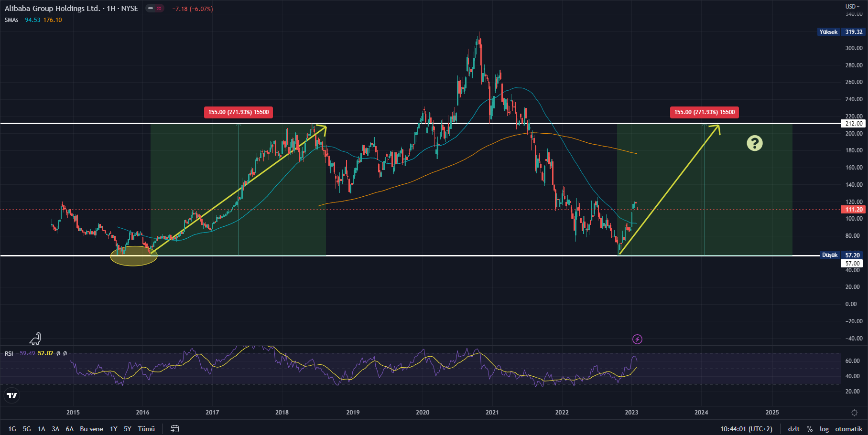
Task: Select the 1Y time range
Action: point(113,429)
